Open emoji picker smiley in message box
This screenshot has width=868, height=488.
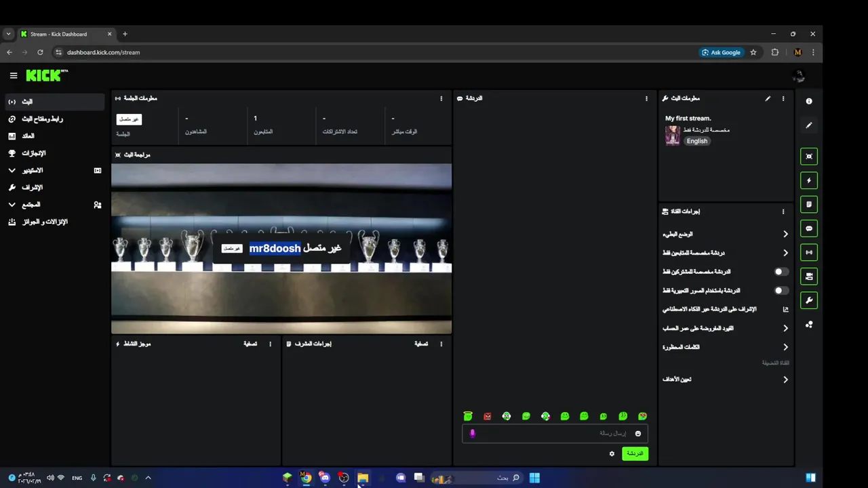(x=637, y=433)
